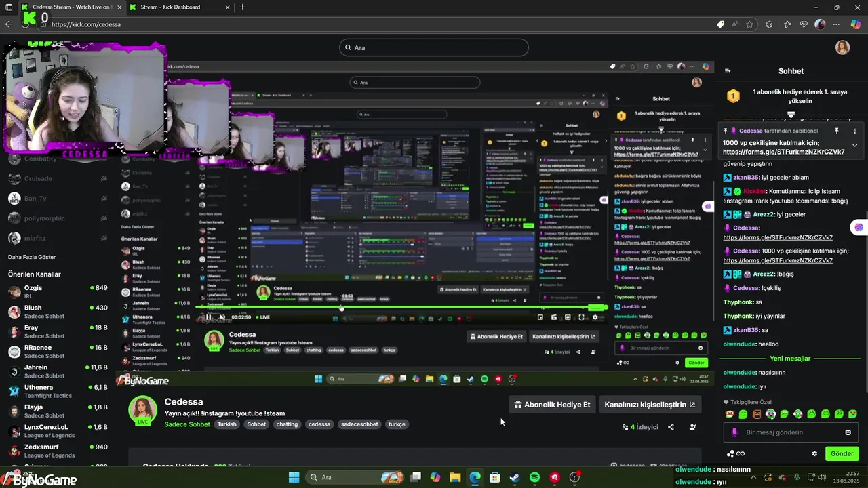Click the pin icon on pinned message

coord(837,131)
